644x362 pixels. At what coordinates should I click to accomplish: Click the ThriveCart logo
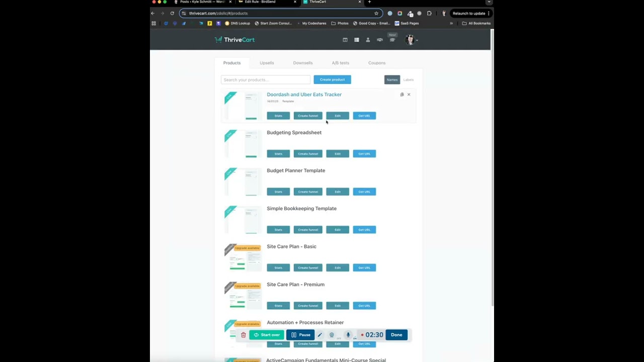[x=234, y=40]
